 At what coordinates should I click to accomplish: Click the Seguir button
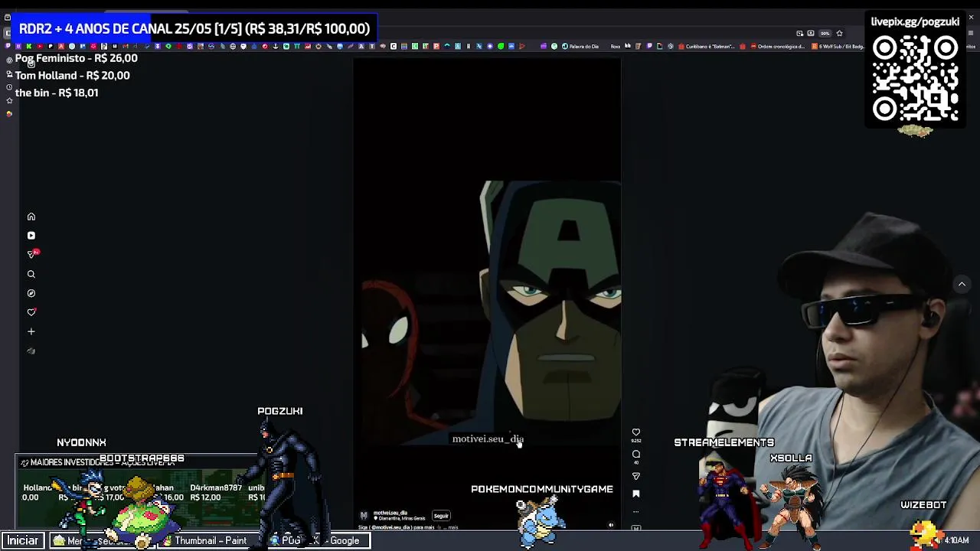point(441,516)
